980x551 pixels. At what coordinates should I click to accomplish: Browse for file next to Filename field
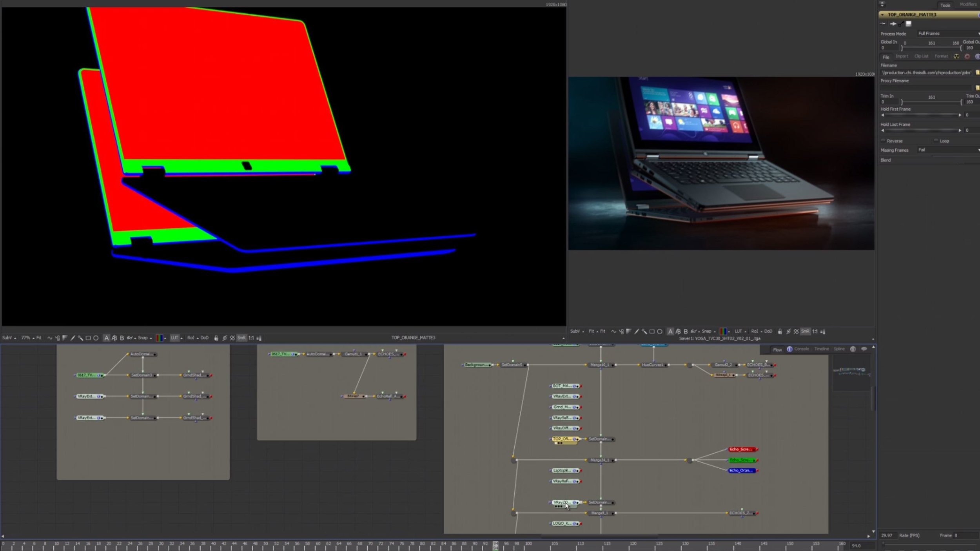[977, 72]
